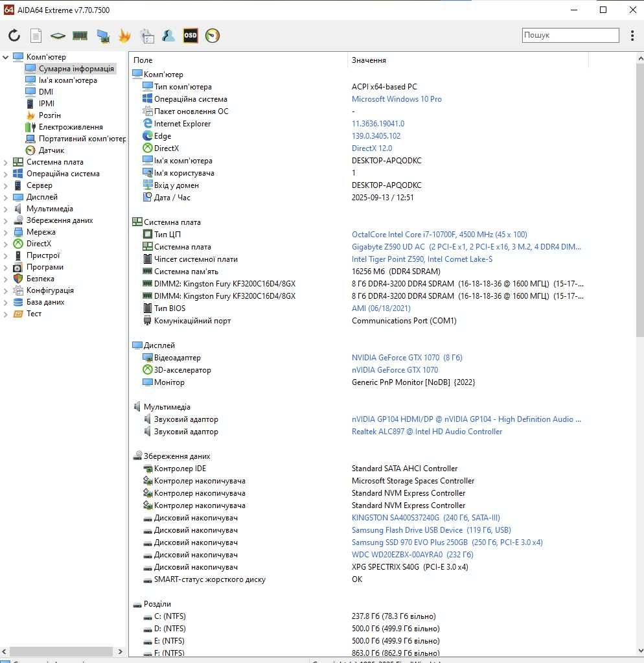Viewport: 644px width, 663px height.
Task: Select the DMI tree icon
Action: 30,92
